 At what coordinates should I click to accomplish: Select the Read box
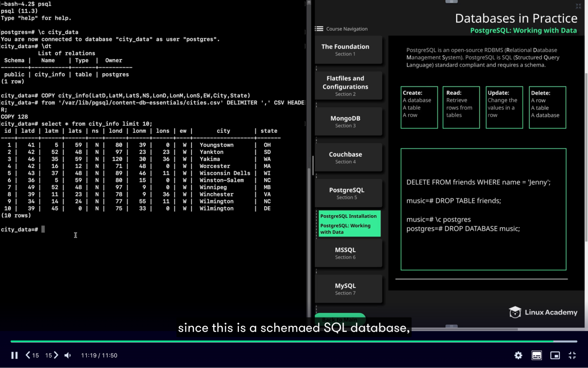click(461, 107)
